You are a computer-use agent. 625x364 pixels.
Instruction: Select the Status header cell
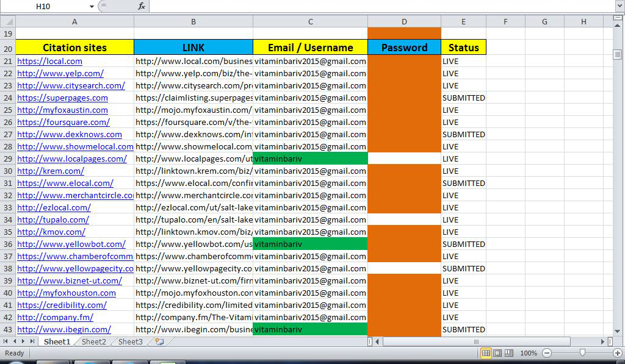click(464, 48)
